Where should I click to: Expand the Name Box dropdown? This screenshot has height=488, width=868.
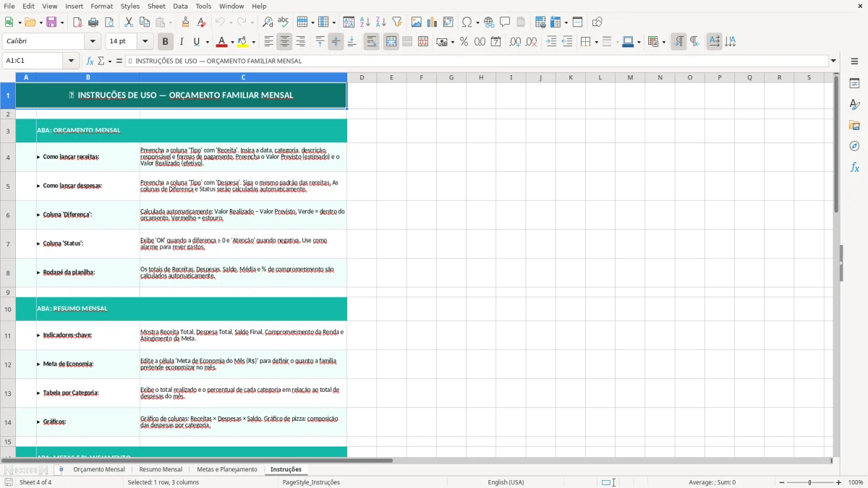tap(71, 61)
